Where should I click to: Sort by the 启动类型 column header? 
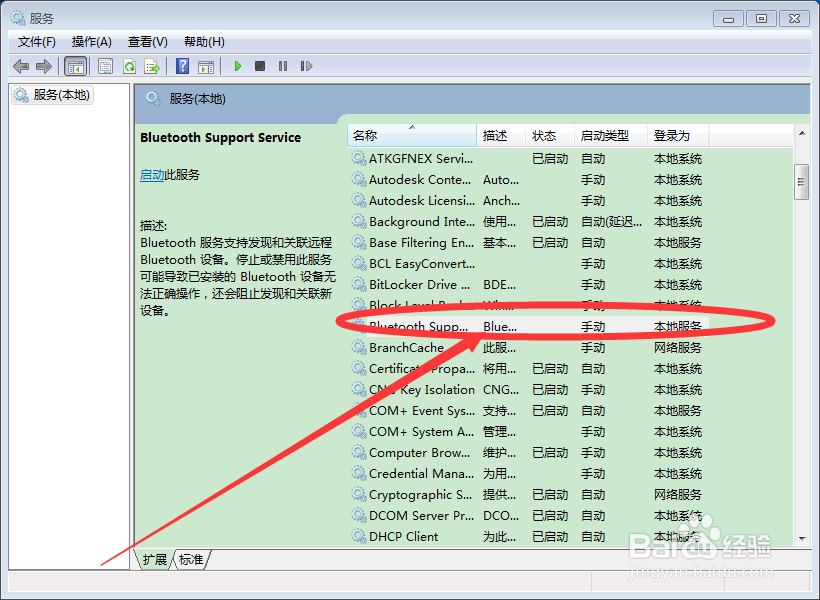[611, 135]
